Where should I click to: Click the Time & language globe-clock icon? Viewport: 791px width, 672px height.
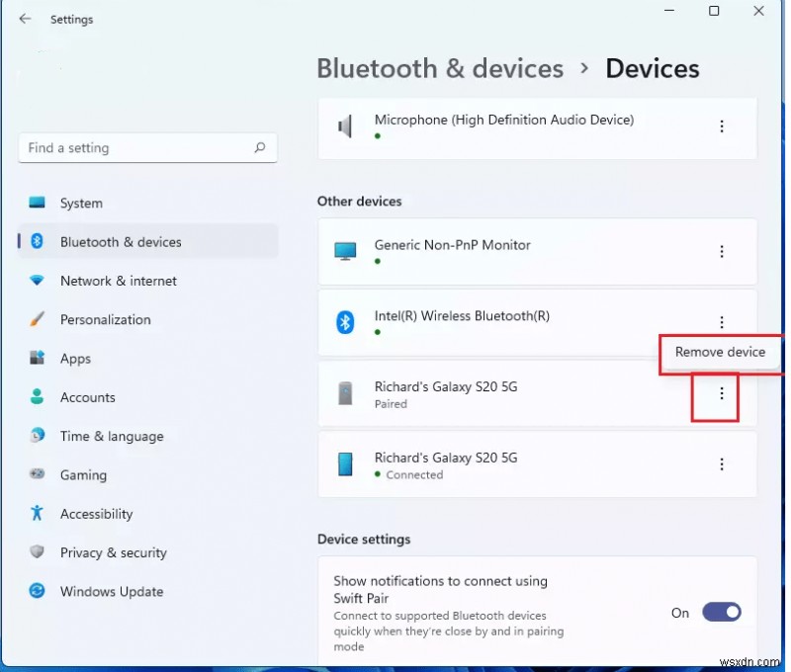click(37, 435)
